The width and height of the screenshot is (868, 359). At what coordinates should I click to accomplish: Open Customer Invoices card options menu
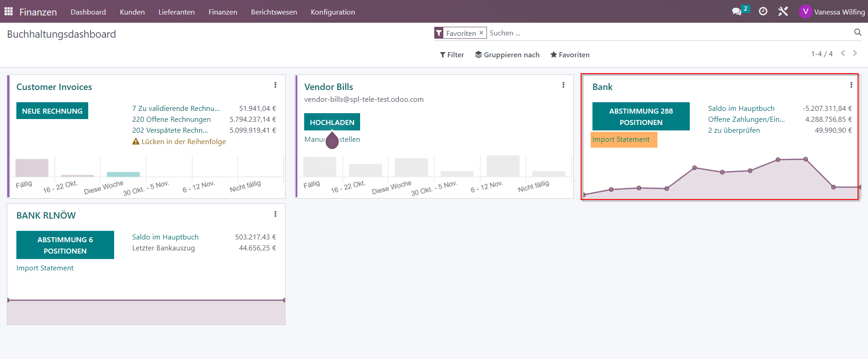coord(275,85)
